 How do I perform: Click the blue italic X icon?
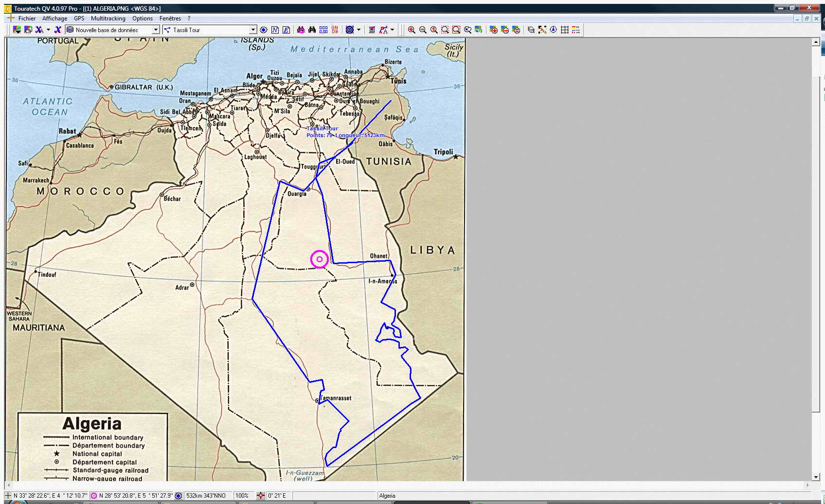[57, 30]
